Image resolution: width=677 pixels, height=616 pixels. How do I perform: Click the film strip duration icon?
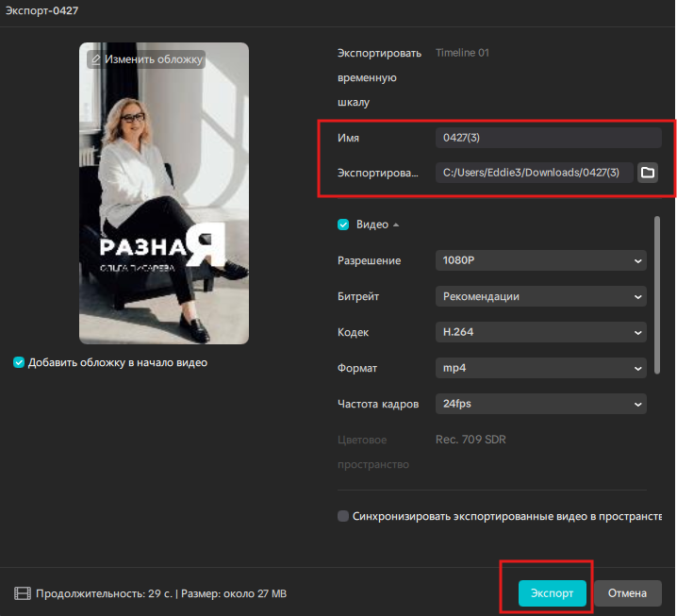(x=23, y=593)
